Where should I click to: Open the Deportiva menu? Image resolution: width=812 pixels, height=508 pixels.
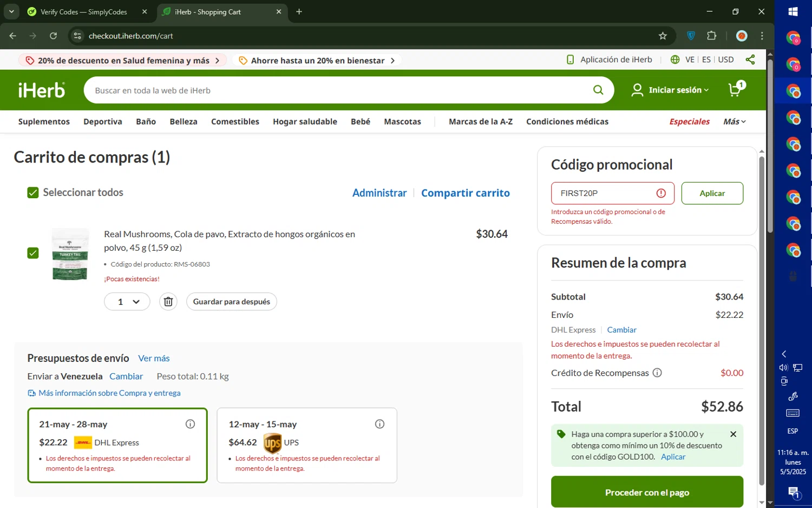point(103,121)
